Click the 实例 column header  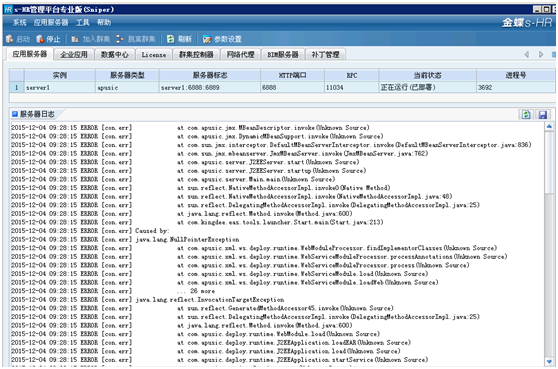(x=59, y=75)
